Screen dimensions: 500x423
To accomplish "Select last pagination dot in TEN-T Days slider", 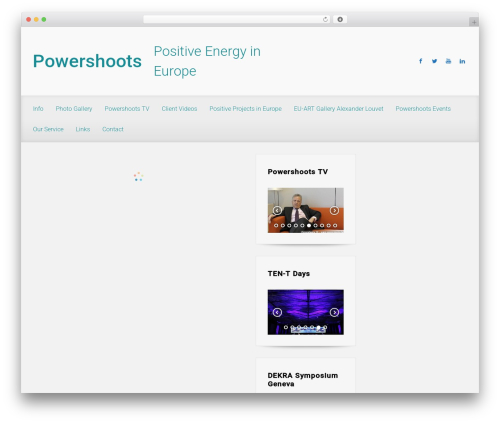I will [325, 327].
